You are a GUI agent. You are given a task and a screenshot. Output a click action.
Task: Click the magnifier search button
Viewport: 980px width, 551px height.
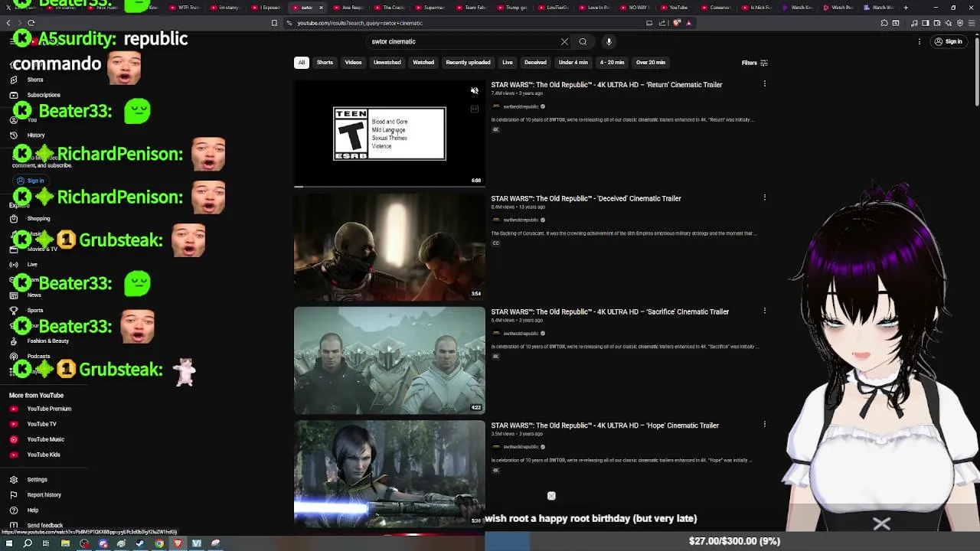click(583, 41)
